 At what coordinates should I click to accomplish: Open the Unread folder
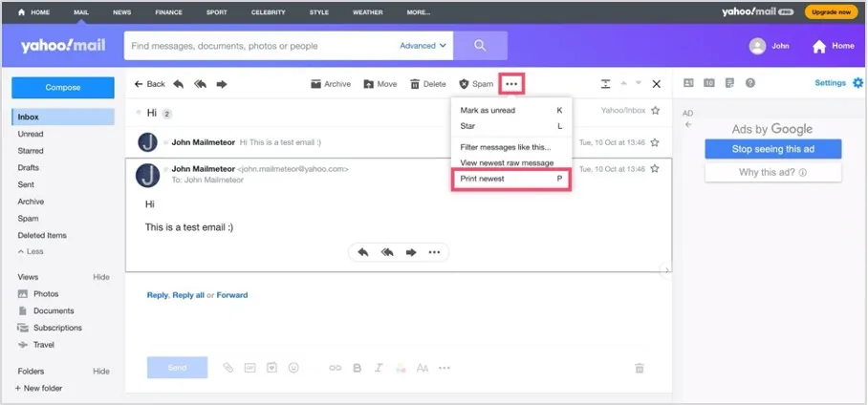pyautogui.click(x=31, y=134)
